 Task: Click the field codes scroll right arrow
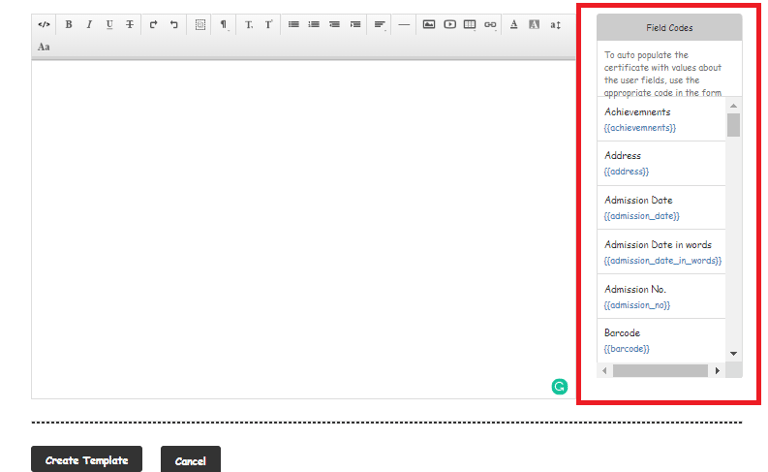(x=718, y=371)
